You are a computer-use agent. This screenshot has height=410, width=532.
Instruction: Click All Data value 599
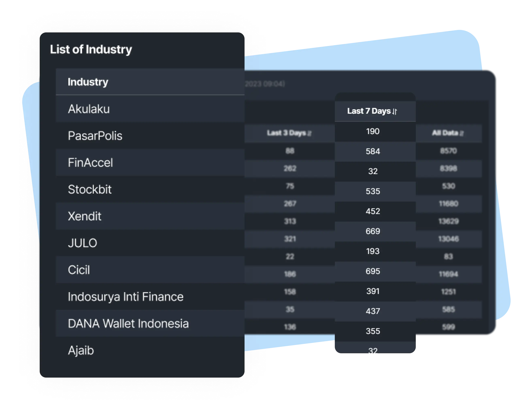point(448,327)
